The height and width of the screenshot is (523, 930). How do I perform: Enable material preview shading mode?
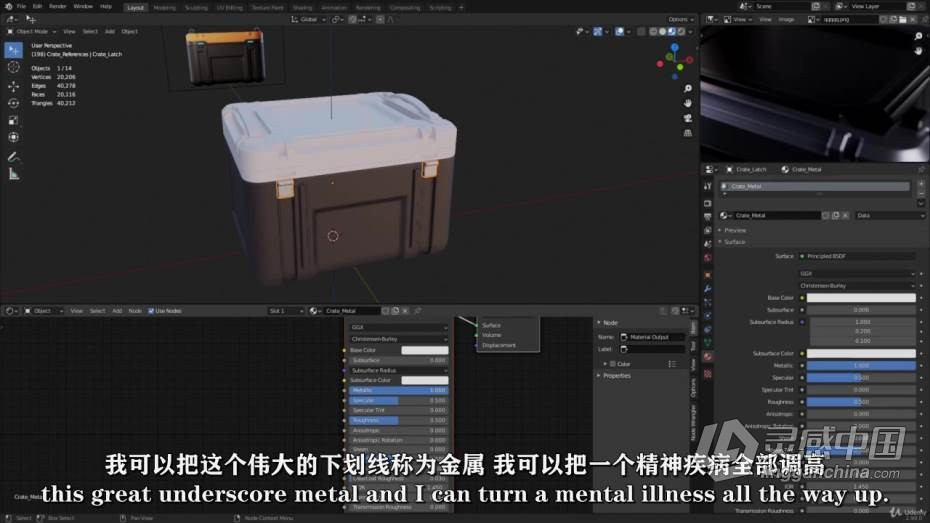coord(672,31)
